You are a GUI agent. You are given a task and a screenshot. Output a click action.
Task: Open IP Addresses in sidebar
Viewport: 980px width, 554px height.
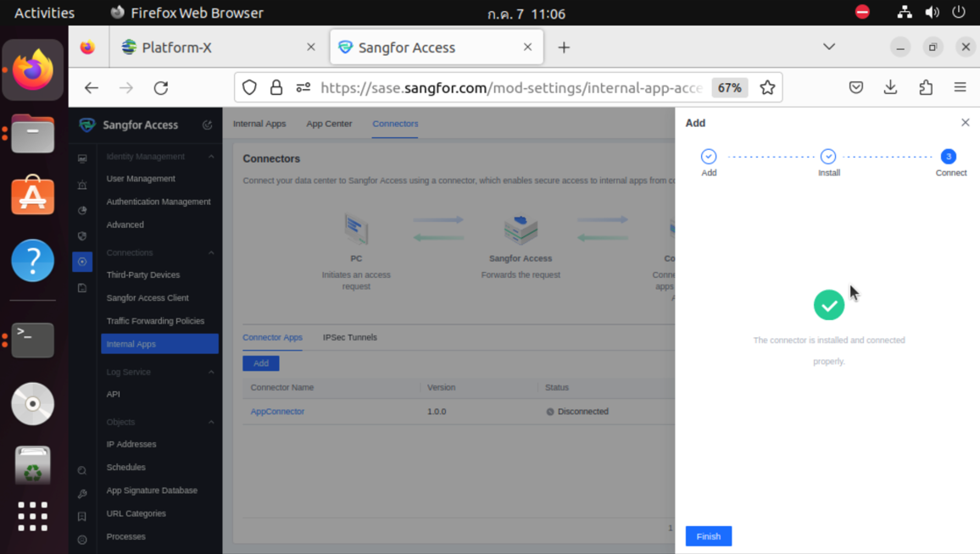point(131,444)
